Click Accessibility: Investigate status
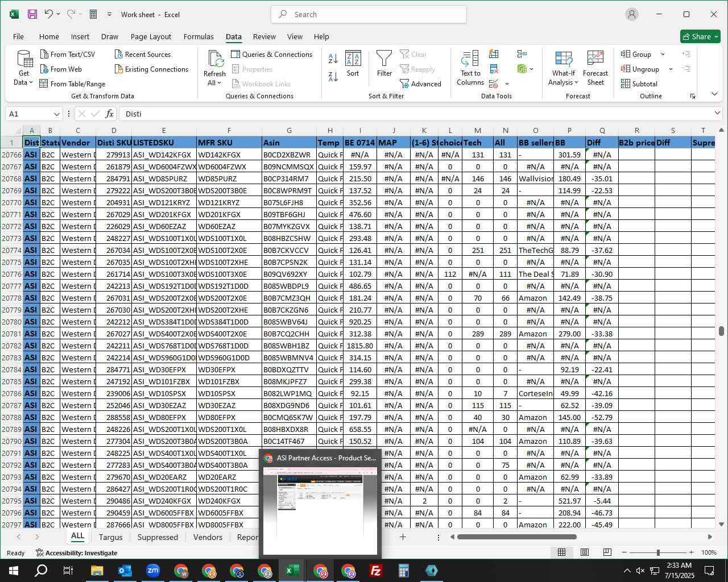This screenshot has width=728, height=582. (76, 553)
